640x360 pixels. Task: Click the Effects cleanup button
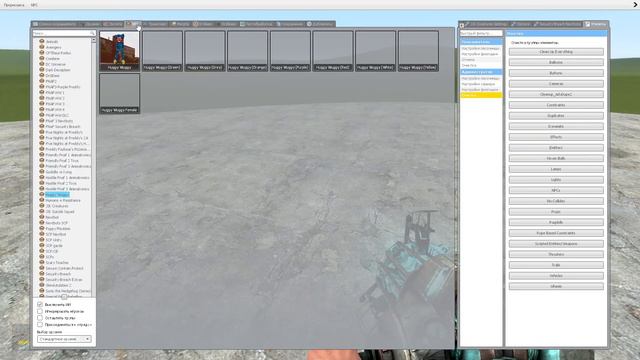[x=556, y=137]
